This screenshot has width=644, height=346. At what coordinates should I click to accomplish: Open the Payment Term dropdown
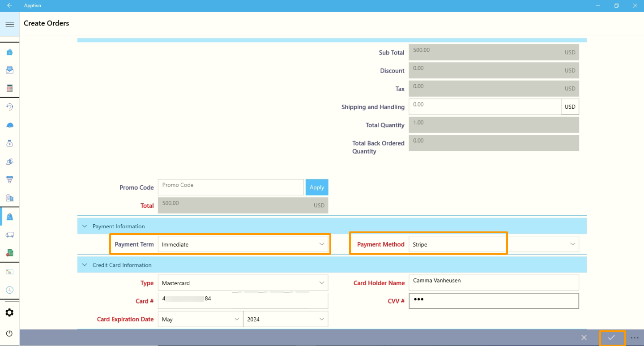[243, 244]
